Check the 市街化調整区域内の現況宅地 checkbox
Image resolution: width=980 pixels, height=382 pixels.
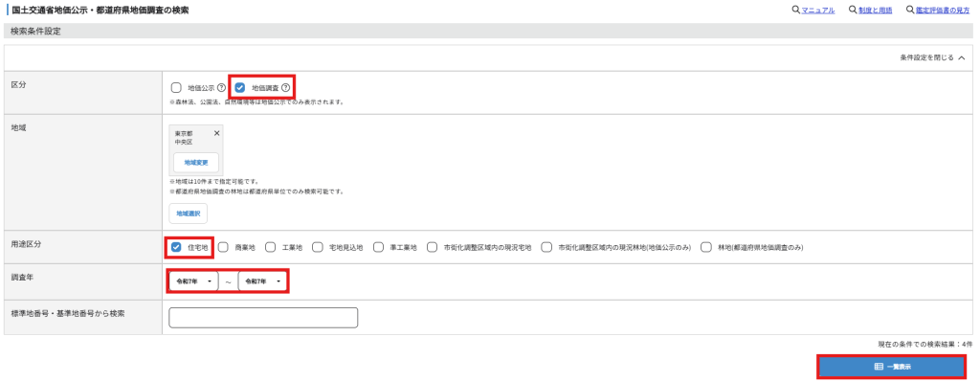(x=432, y=247)
